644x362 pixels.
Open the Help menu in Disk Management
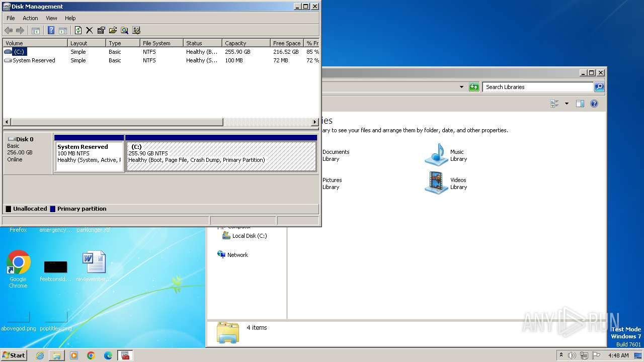[x=70, y=18]
